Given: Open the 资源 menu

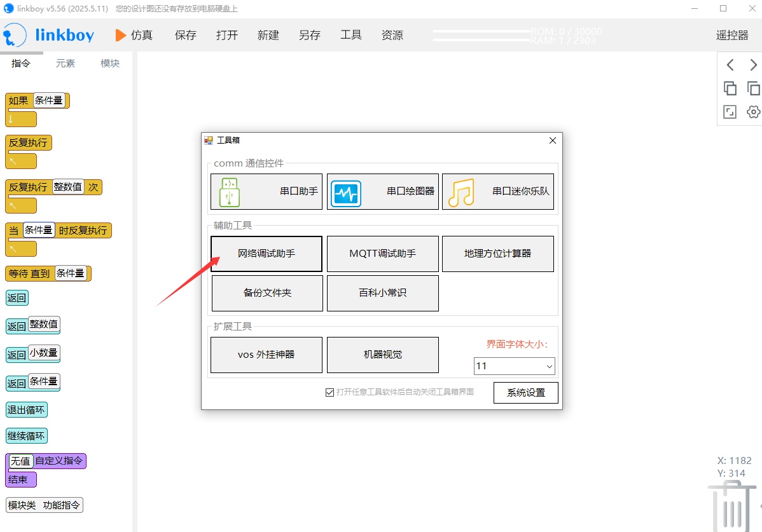Looking at the screenshot, I should pyautogui.click(x=392, y=35).
